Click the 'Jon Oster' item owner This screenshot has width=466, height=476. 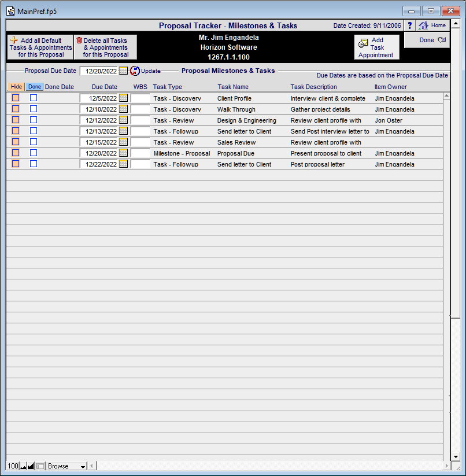[x=389, y=120]
